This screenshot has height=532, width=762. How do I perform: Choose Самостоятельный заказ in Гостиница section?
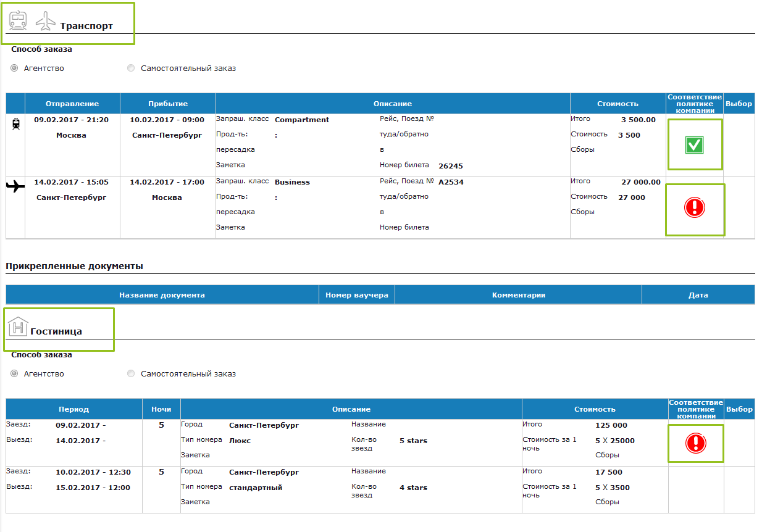click(131, 374)
